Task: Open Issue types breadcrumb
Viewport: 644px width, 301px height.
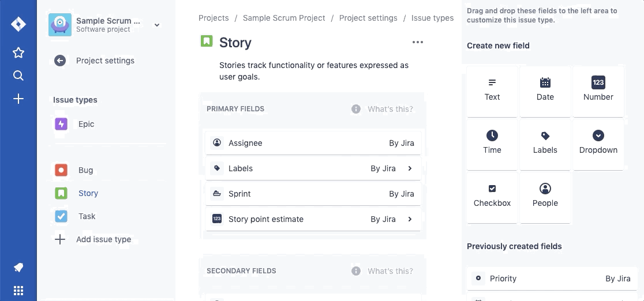Action: [x=432, y=18]
